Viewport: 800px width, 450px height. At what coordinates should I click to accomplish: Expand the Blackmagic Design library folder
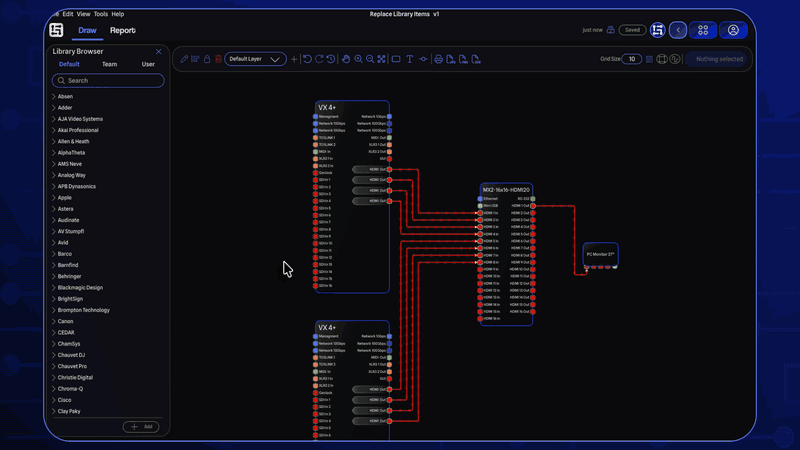click(x=80, y=287)
